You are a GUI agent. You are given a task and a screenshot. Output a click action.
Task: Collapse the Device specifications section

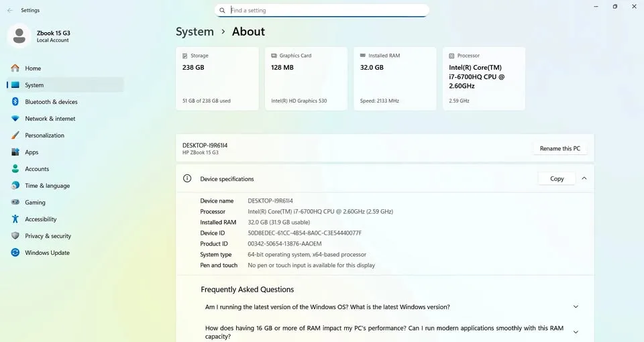(x=584, y=178)
